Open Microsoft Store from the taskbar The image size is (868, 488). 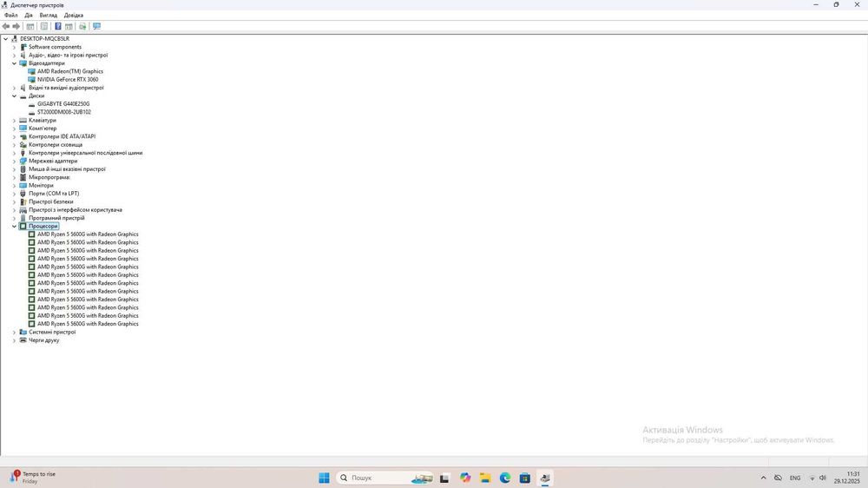pyautogui.click(x=525, y=478)
